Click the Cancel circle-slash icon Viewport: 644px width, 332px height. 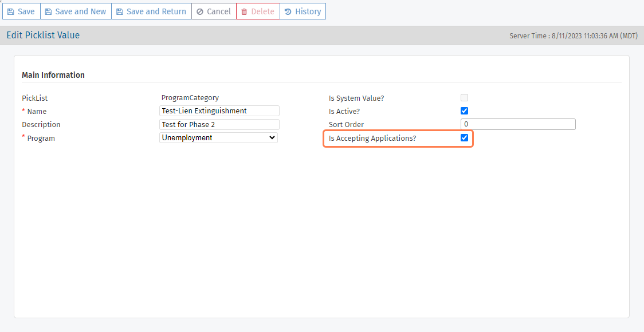[x=200, y=11]
